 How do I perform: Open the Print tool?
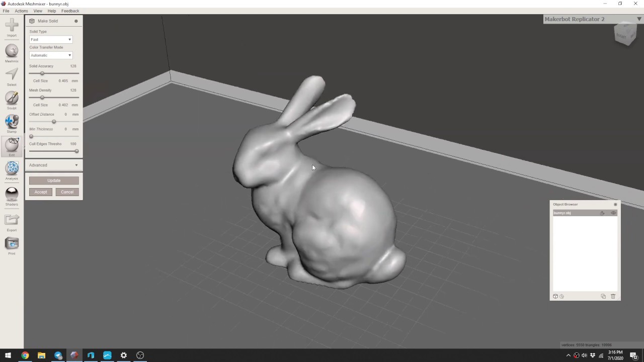pos(12,245)
